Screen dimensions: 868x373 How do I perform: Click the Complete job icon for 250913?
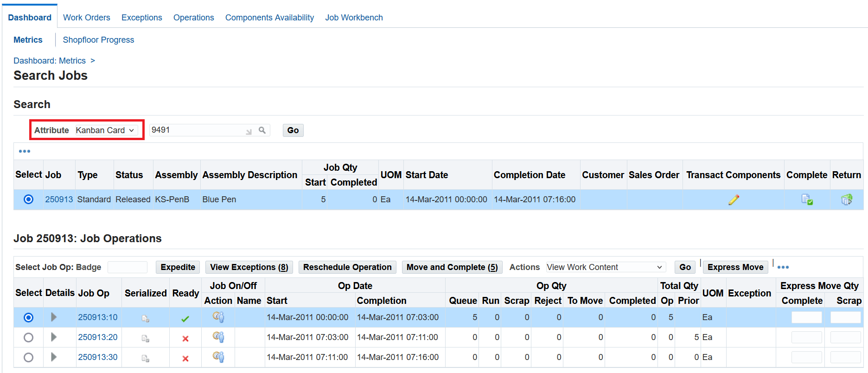[x=807, y=199]
